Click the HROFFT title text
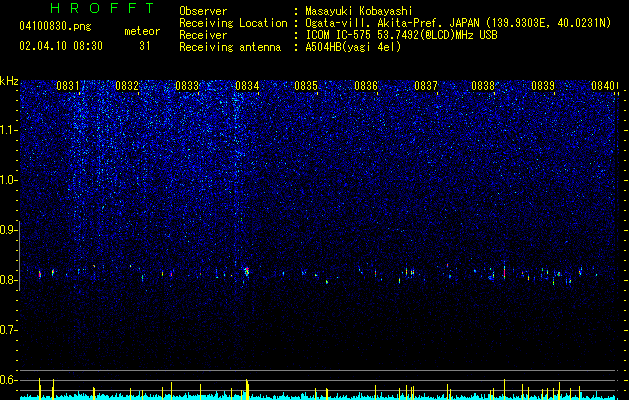Screen dimensions: 629x400 (102, 8)
